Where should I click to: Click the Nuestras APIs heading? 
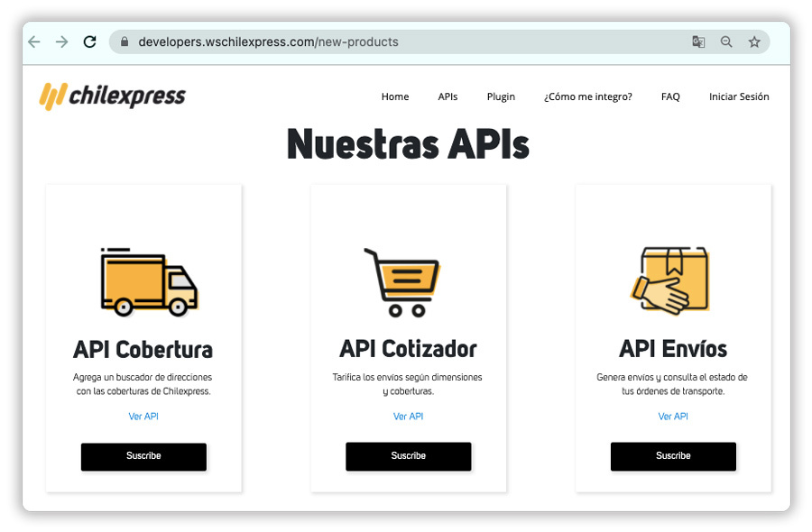click(x=408, y=144)
